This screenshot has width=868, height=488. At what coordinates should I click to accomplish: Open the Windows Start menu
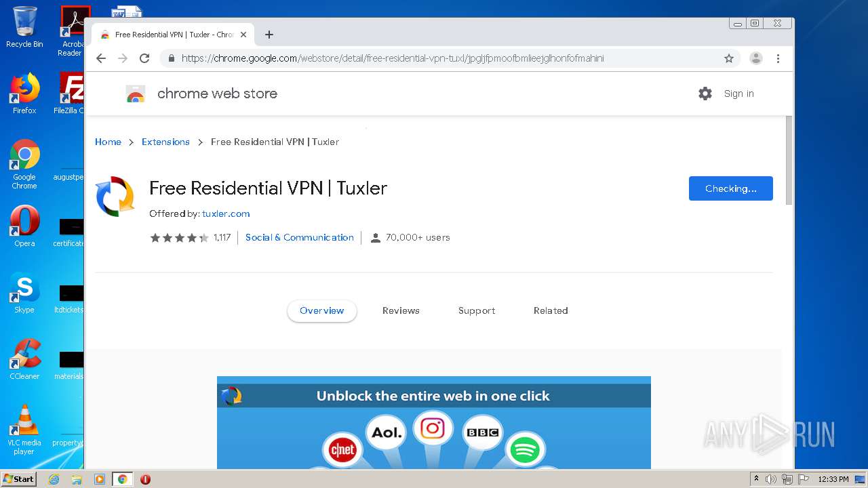pyautogui.click(x=19, y=479)
